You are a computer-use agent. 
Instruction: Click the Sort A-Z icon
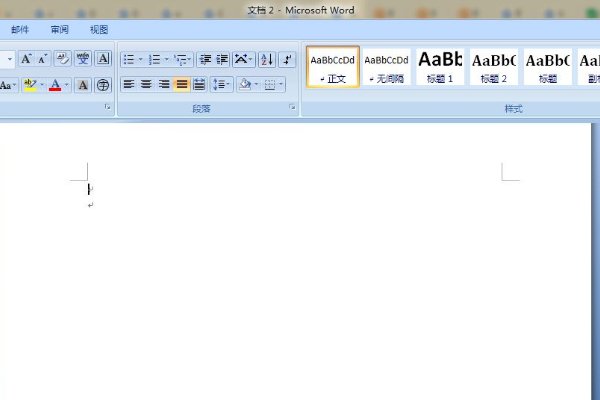[x=267, y=59]
